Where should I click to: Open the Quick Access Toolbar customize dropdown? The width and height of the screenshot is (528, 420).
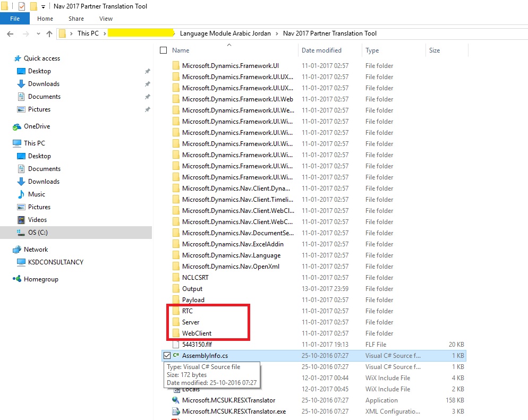[43, 6]
